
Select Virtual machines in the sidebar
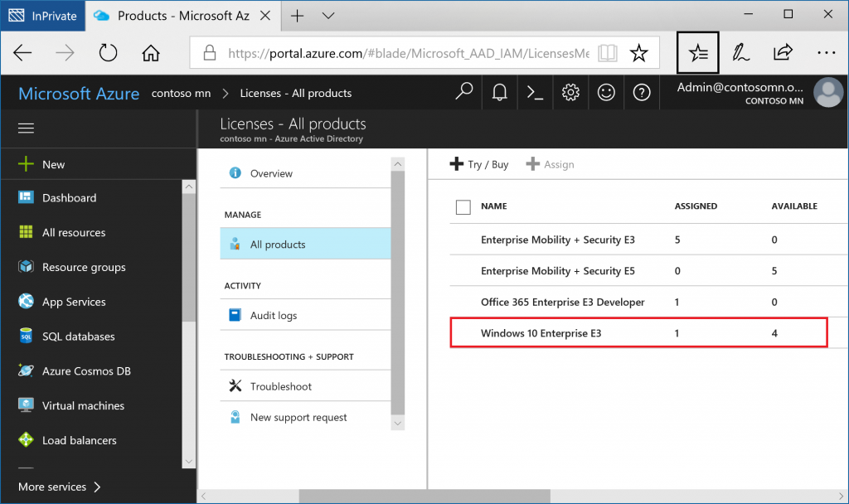pyautogui.click(x=80, y=405)
